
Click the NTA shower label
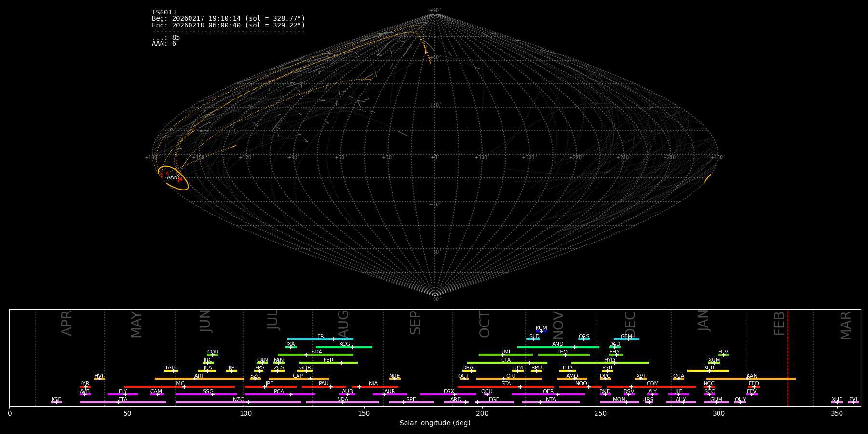pyautogui.click(x=551, y=400)
